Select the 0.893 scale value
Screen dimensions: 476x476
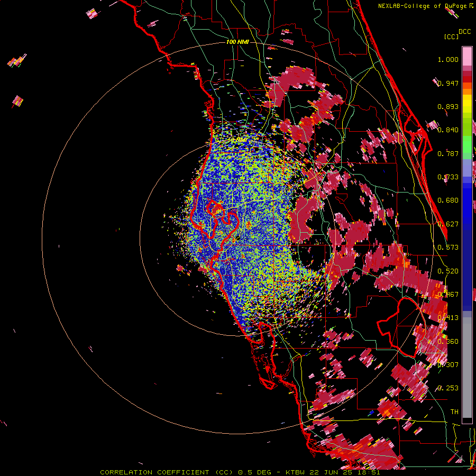pos(448,106)
